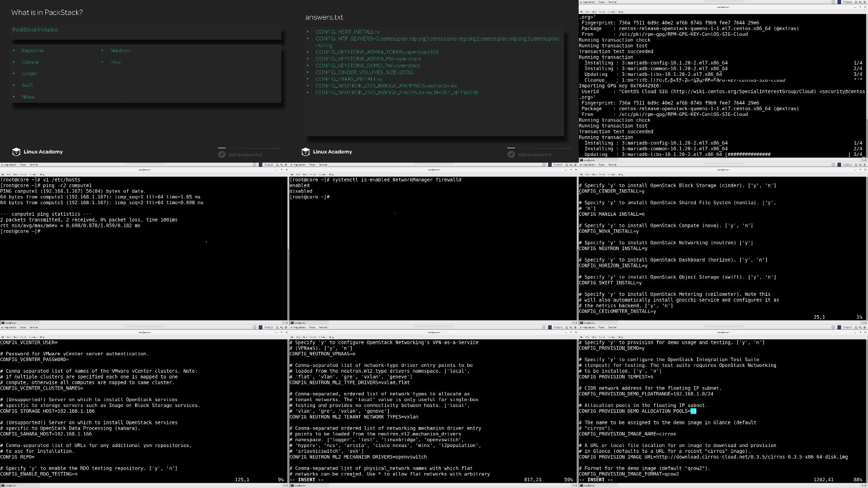This screenshot has width=868, height=488.
Task: Click the '817,23' cursor position in vim's status line
Action: [x=533, y=480]
